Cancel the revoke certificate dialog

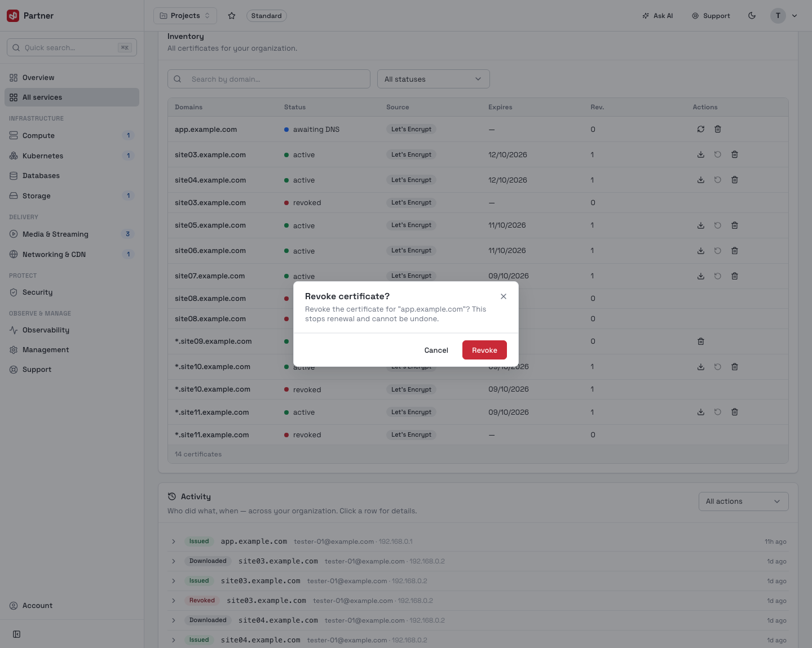coord(436,350)
